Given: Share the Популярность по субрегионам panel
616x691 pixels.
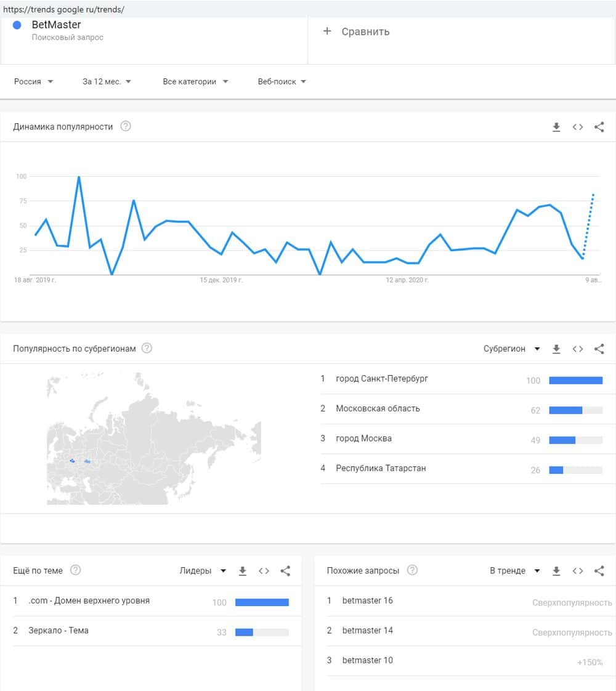Looking at the screenshot, I should [599, 349].
